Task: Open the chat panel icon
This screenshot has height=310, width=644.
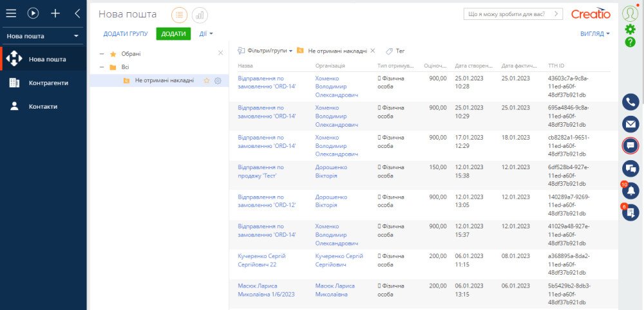Action: click(x=630, y=145)
